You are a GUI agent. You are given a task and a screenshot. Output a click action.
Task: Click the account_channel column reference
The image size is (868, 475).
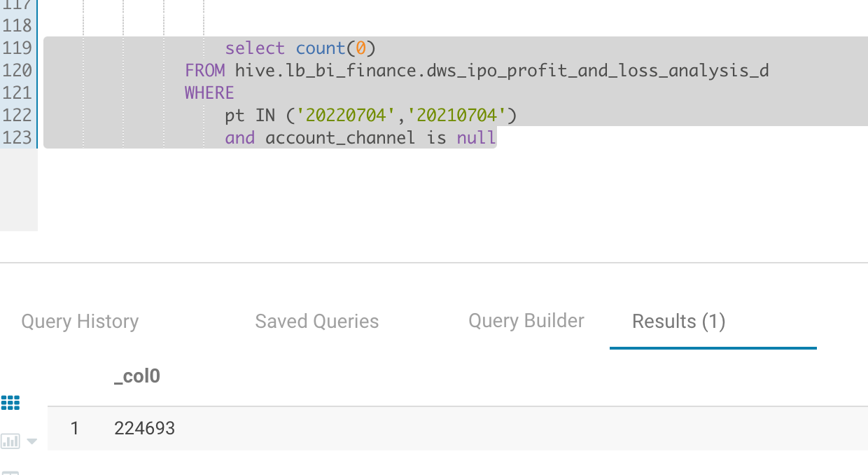tap(341, 137)
